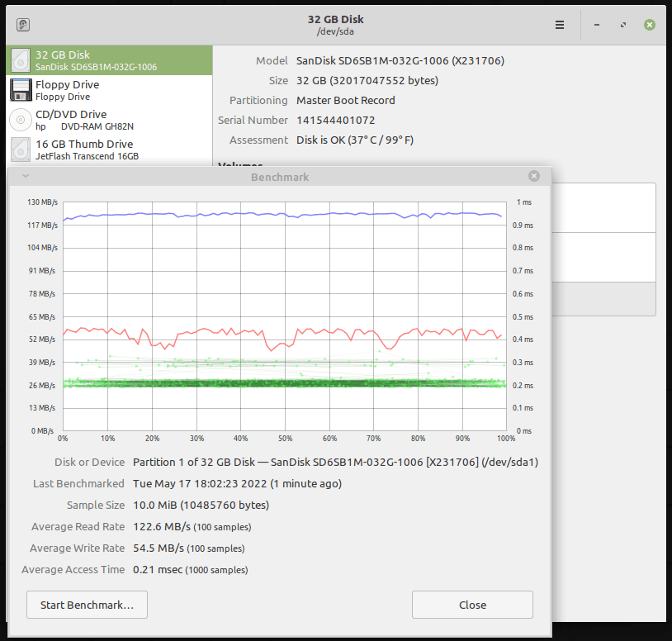Viewport: 672px width, 641px height.
Task: Click the green access-time band on the graph
Action: point(284,383)
